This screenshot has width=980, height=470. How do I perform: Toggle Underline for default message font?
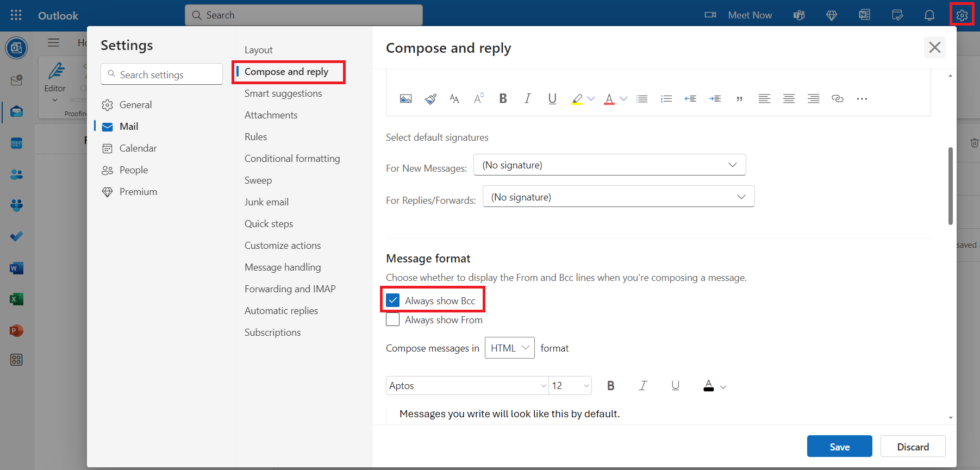click(676, 385)
